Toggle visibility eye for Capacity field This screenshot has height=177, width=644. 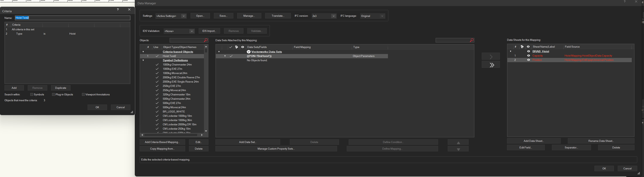528,56
